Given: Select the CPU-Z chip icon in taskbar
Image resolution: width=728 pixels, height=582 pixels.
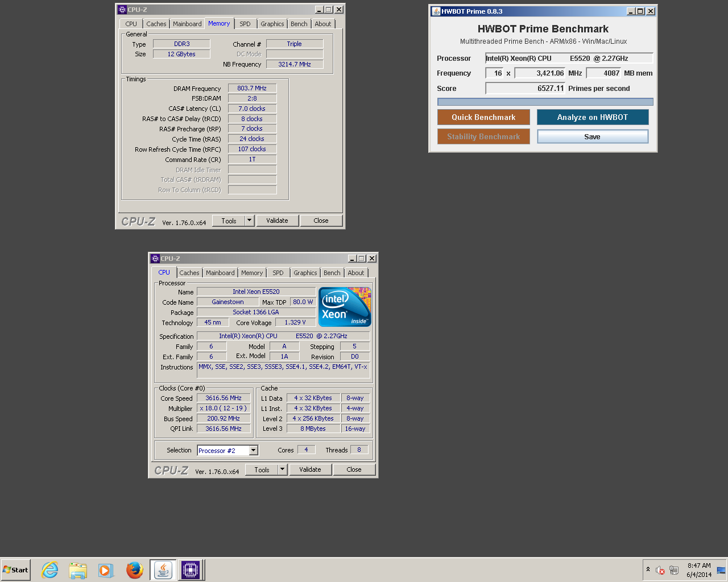Looking at the screenshot, I should (x=191, y=570).
